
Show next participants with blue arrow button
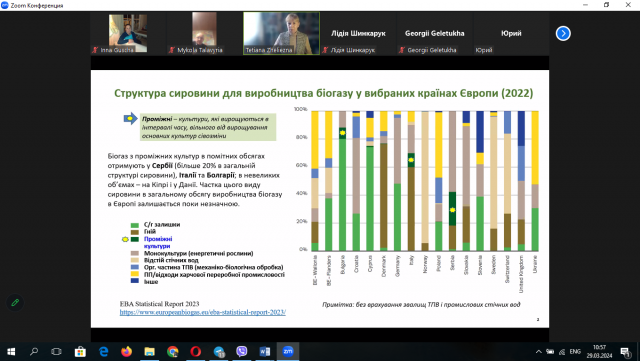point(563,33)
